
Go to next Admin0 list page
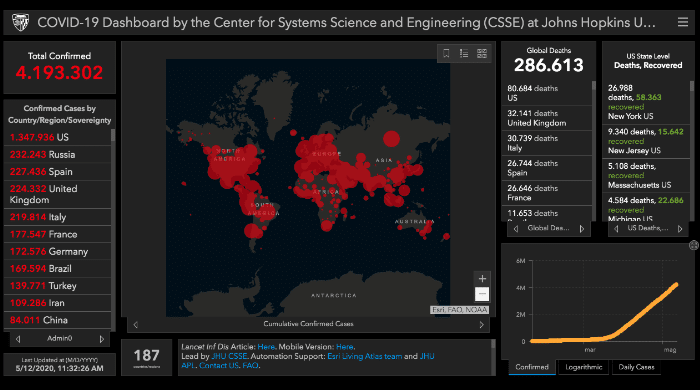(102, 339)
